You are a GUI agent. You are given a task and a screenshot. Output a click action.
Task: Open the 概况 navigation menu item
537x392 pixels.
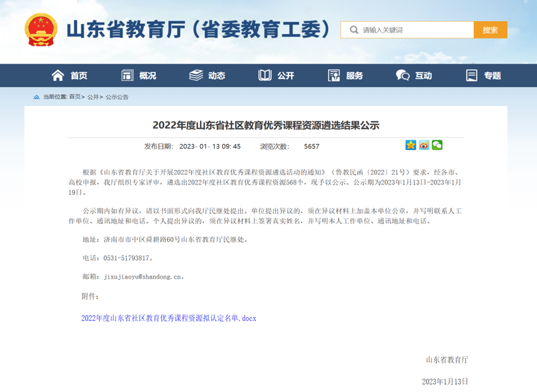[148, 76]
